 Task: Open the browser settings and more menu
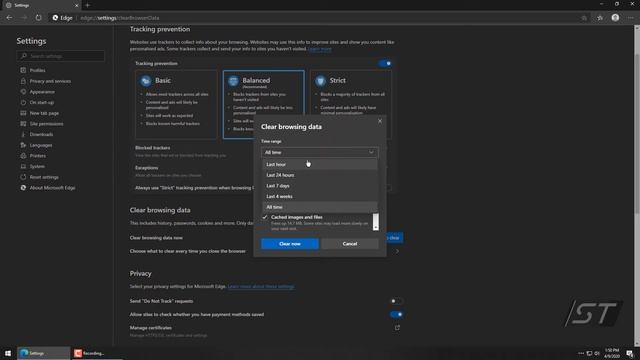pyautogui.click(x=631, y=18)
